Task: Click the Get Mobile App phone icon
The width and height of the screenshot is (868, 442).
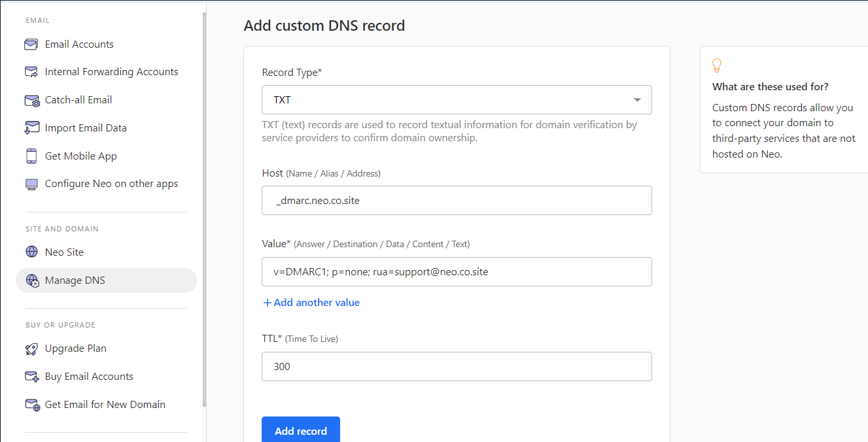Action: [31, 156]
